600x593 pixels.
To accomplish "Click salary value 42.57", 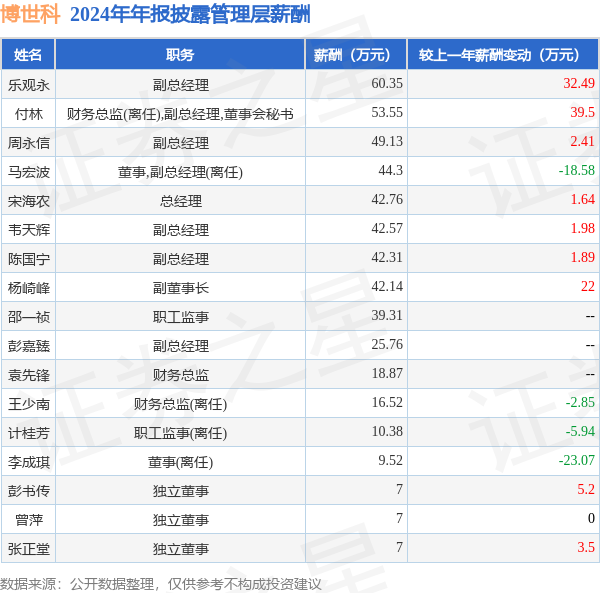I will pyautogui.click(x=387, y=228).
